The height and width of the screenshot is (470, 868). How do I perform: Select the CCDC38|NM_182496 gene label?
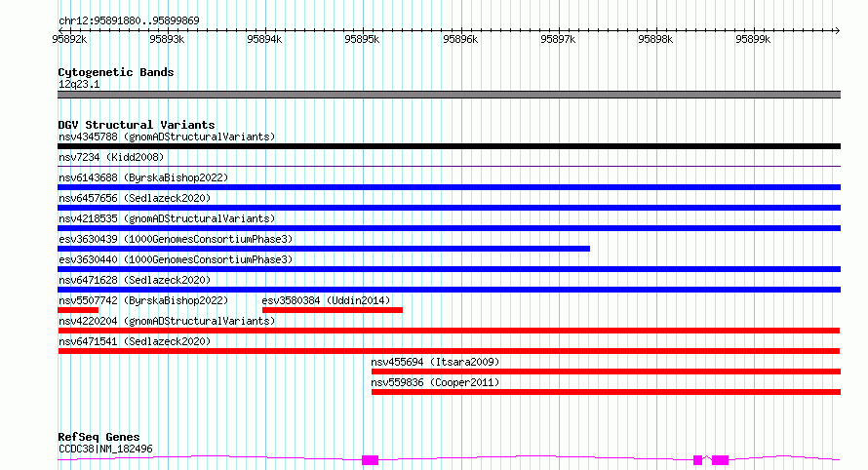pyautogui.click(x=105, y=449)
